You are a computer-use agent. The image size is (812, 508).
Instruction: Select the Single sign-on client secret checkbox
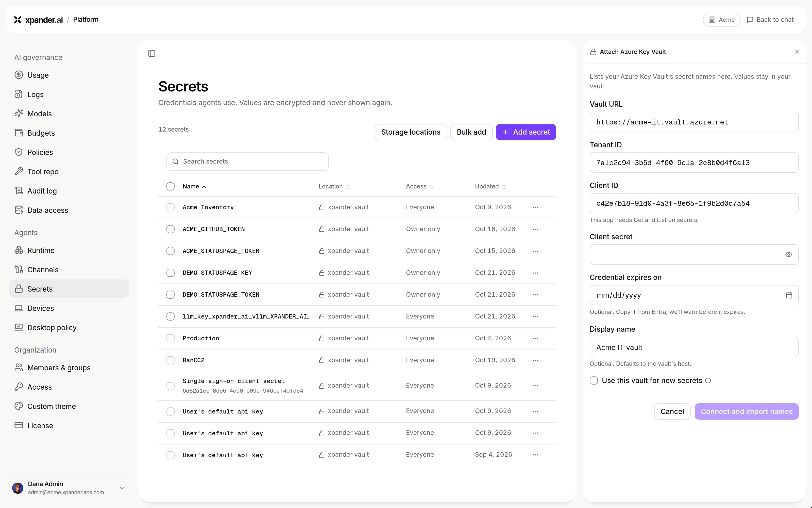(x=171, y=386)
